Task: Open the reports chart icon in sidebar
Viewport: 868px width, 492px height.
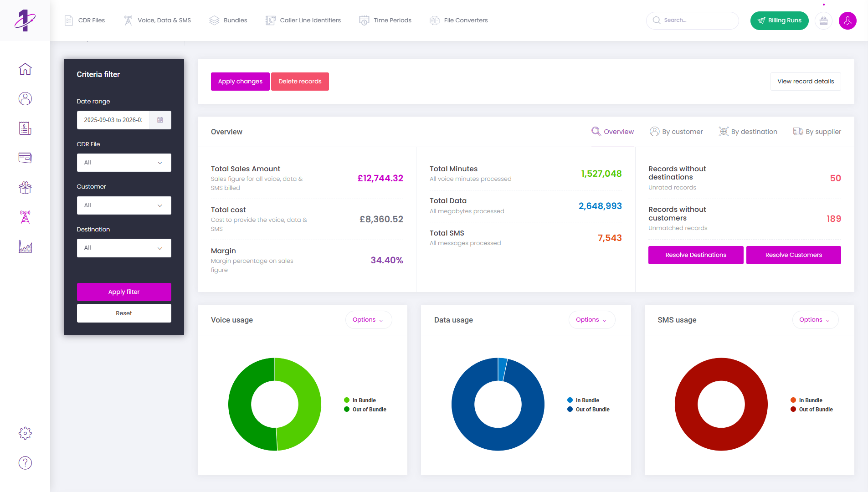Action: coord(25,247)
